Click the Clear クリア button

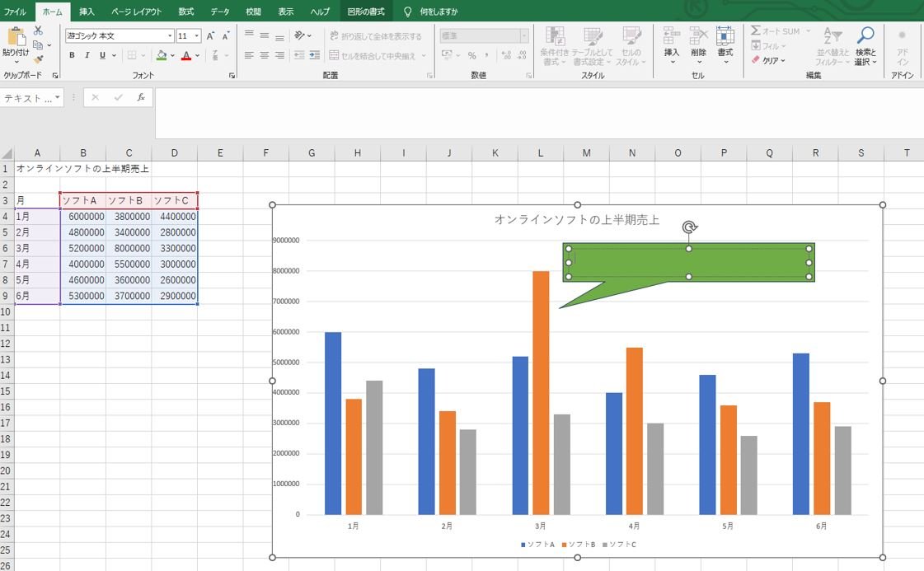[766, 60]
